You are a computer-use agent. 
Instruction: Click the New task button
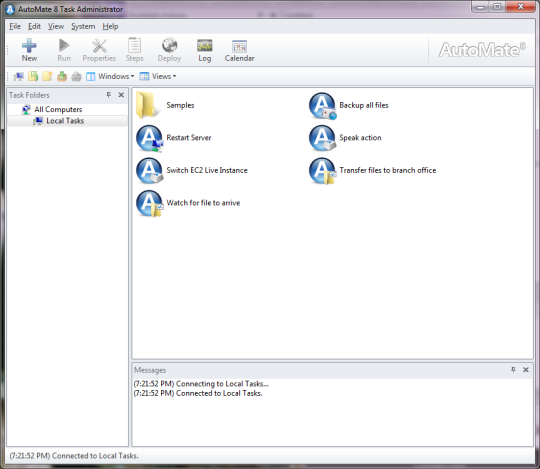[29, 50]
